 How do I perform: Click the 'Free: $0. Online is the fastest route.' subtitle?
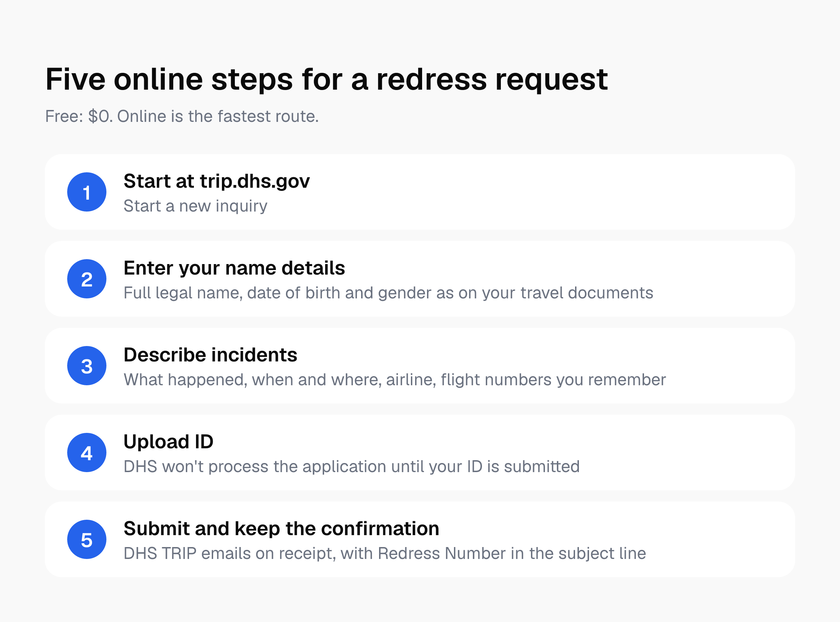(182, 116)
